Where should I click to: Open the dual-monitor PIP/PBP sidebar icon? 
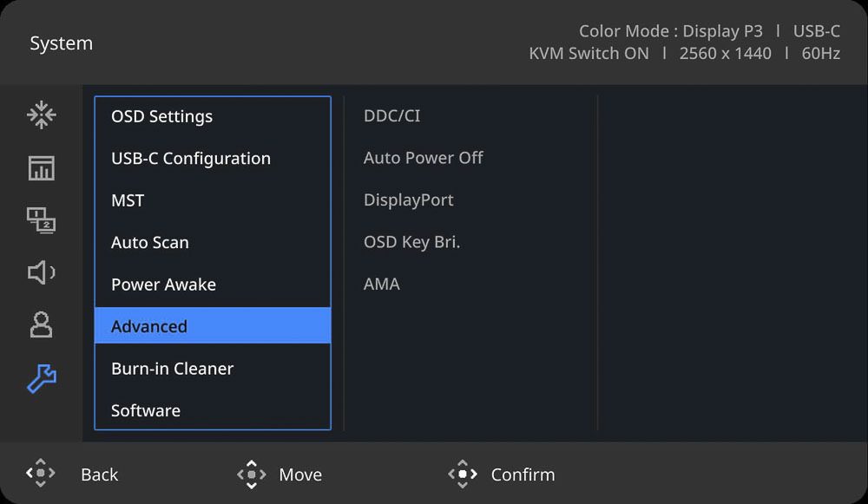pyautogui.click(x=41, y=220)
